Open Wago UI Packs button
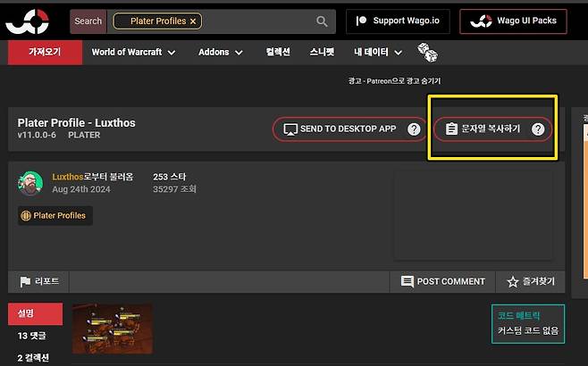Viewport: 588px width, 366px height. click(x=513, y=21)
